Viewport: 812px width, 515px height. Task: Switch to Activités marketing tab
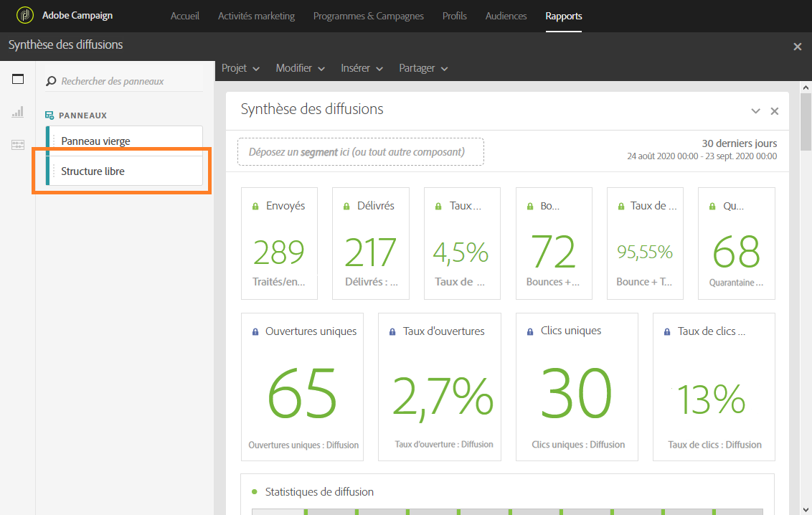pos(256,16)
